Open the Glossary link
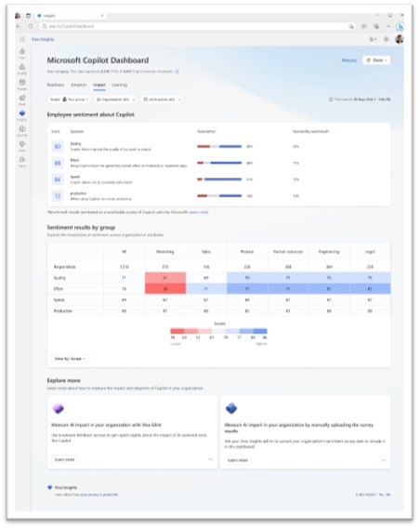The width and height of the screenshot is (420, 528). [349, 60]
